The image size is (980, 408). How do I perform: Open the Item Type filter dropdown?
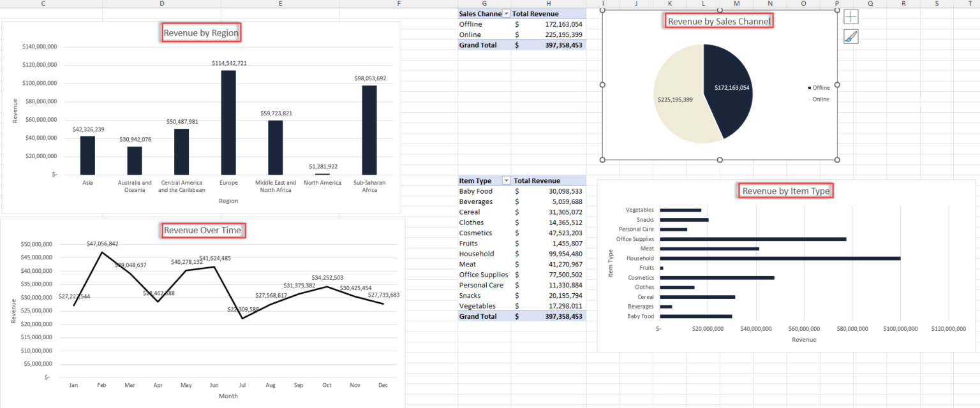coord(507,180)
